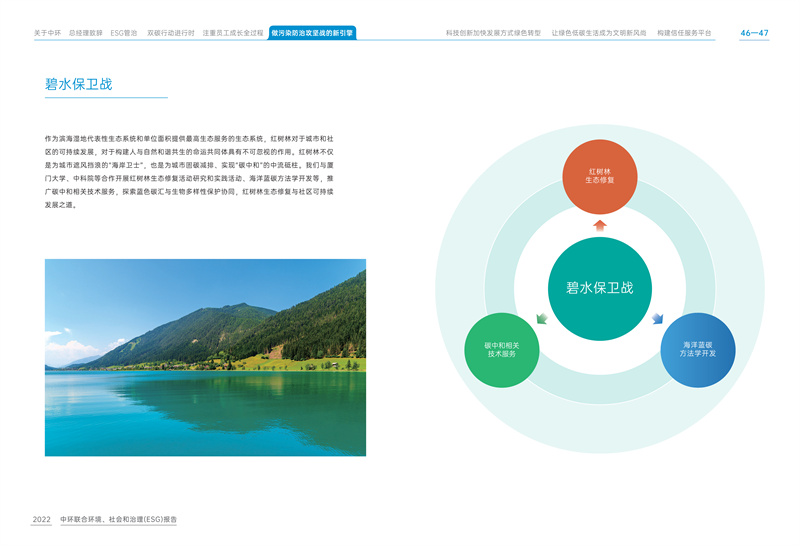Screen dimensions: 800x546
Task: Click the green arrow pointing lower-left
Action: [541, 319]
